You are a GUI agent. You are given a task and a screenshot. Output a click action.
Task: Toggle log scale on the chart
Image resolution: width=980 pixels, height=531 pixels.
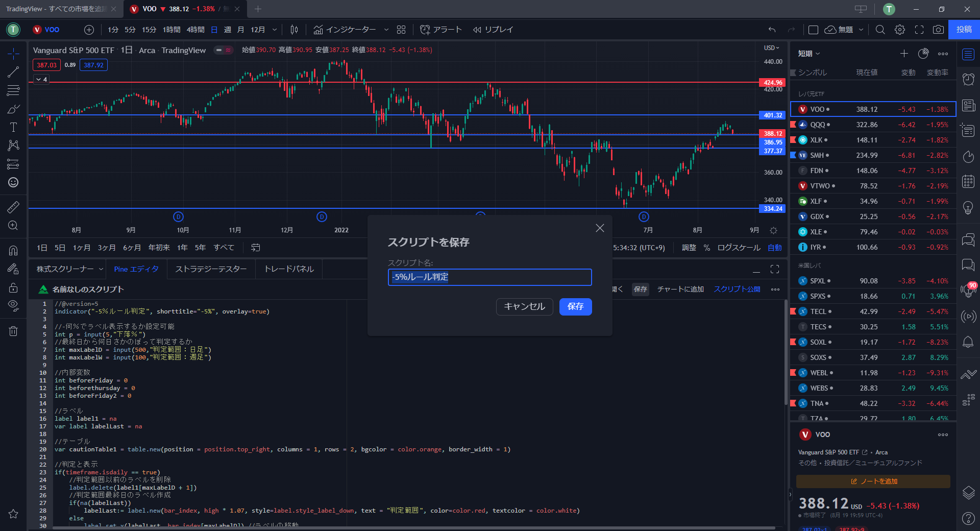tap(739, 248)
